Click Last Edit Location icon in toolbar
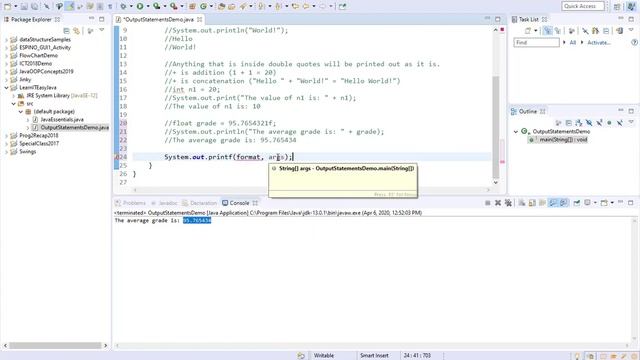 pyautogui.click(x=295, y=6)
